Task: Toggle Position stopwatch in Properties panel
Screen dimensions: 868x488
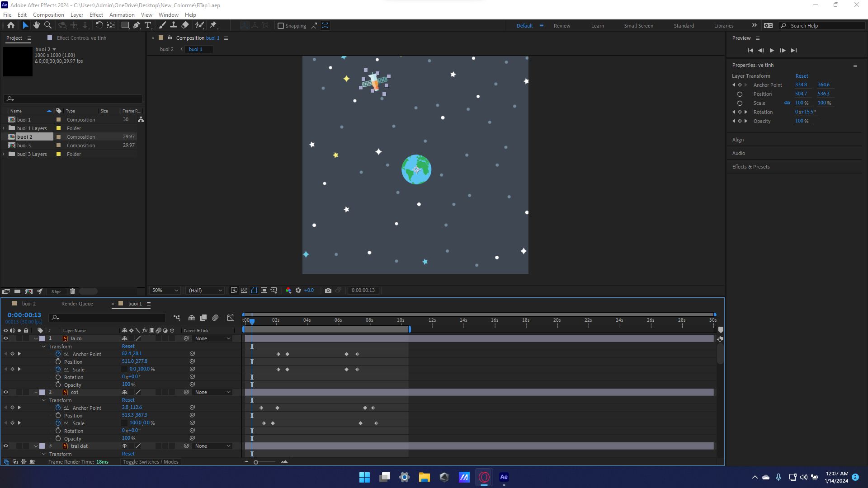Action: point(740,94)
